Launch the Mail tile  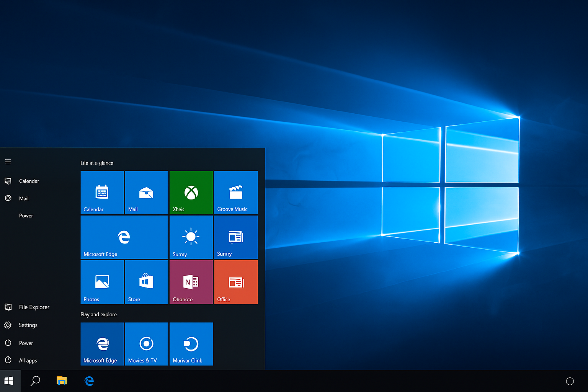click(x=147, y=193)
